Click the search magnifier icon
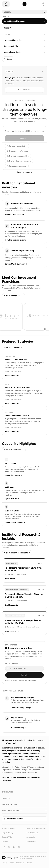The image size is (49, 868). [44, 12]
